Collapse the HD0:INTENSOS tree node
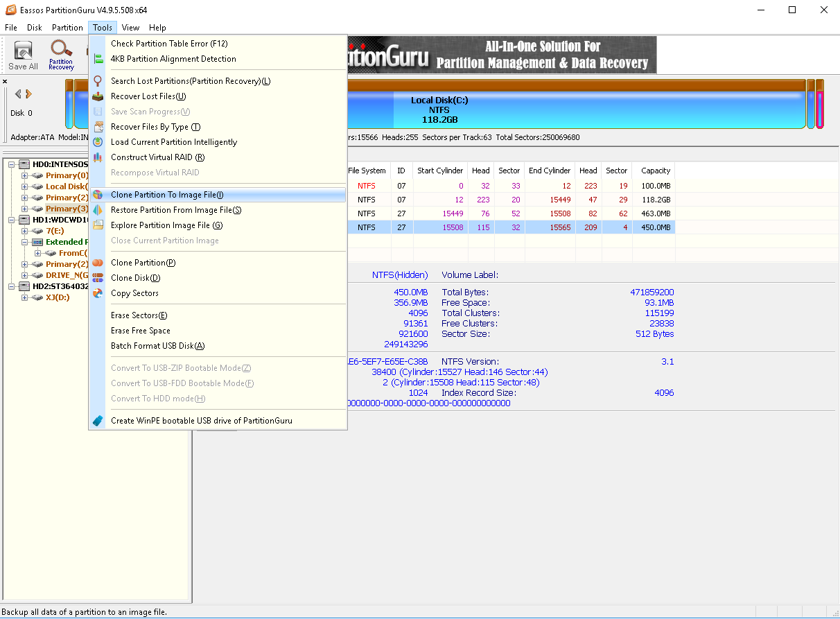This screenshot has height=619, width=840. coord(12,164)
